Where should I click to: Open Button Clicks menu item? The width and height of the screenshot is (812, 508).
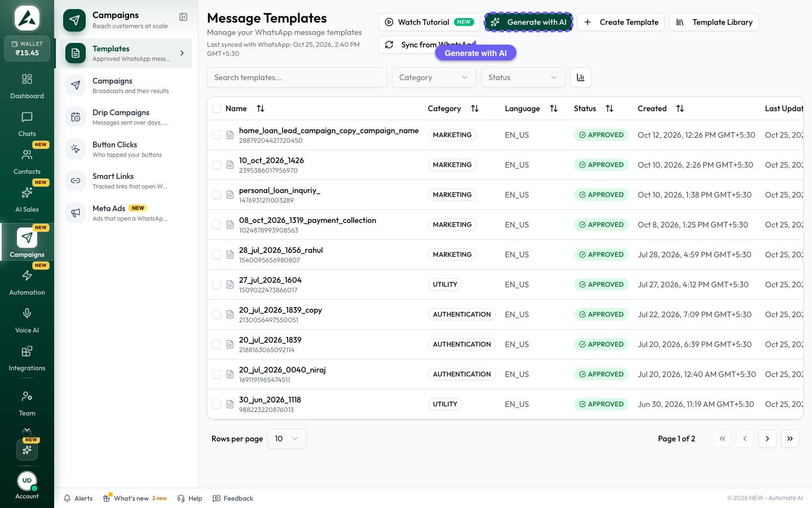point(126,149)
